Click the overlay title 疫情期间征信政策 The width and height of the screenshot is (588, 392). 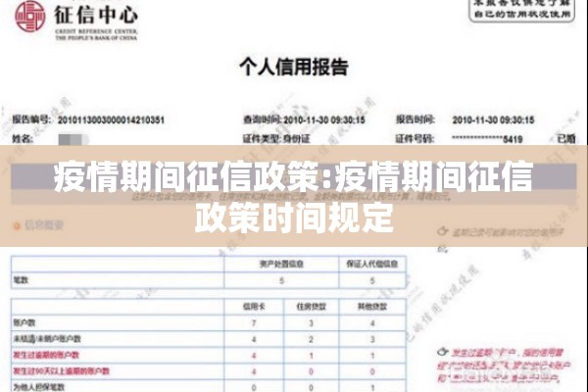189,176
